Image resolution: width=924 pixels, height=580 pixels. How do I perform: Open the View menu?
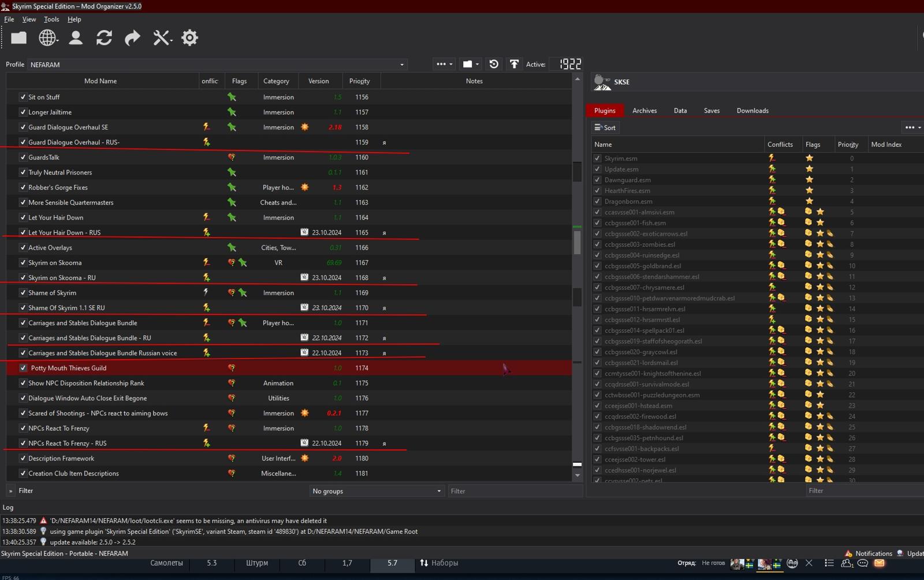[x=29, y=19]
